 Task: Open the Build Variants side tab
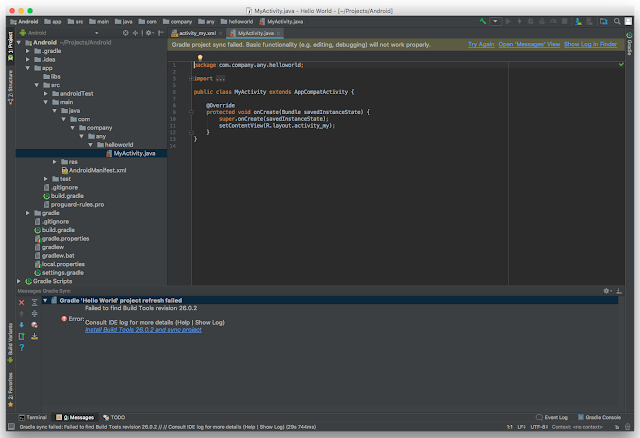point(10,343)
